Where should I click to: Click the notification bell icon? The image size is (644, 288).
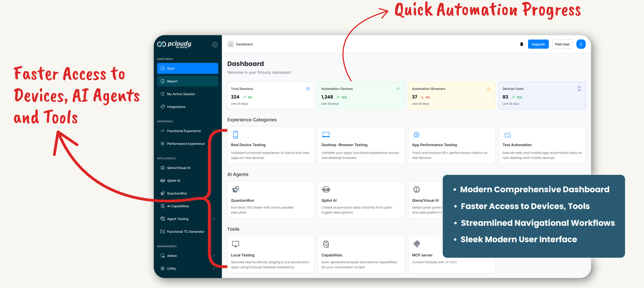(x=521, y=44)
